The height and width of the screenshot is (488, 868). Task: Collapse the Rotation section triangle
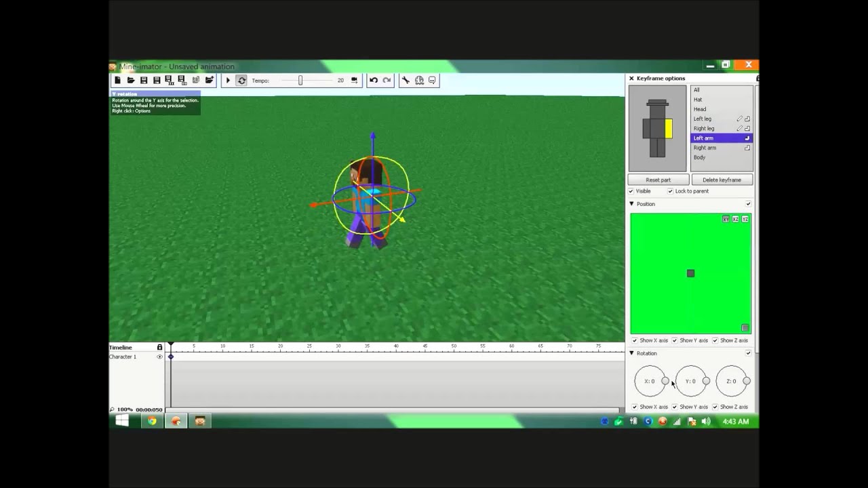click(631, 353)
